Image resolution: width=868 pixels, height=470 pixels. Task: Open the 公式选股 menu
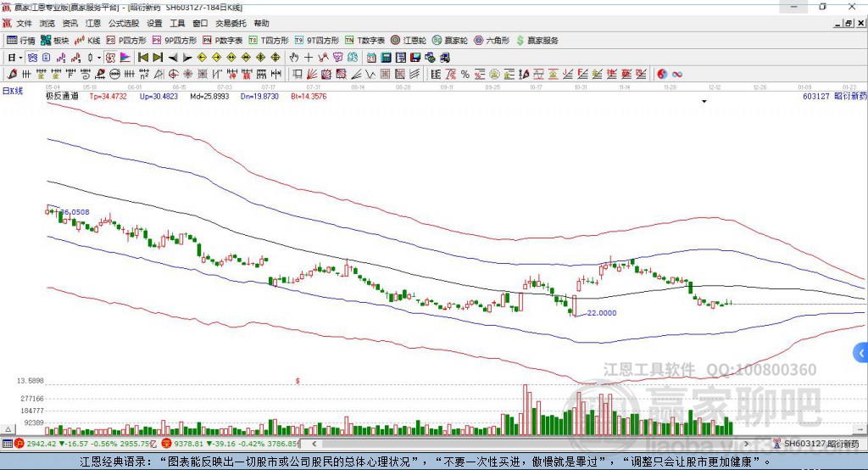coord(124,23)
